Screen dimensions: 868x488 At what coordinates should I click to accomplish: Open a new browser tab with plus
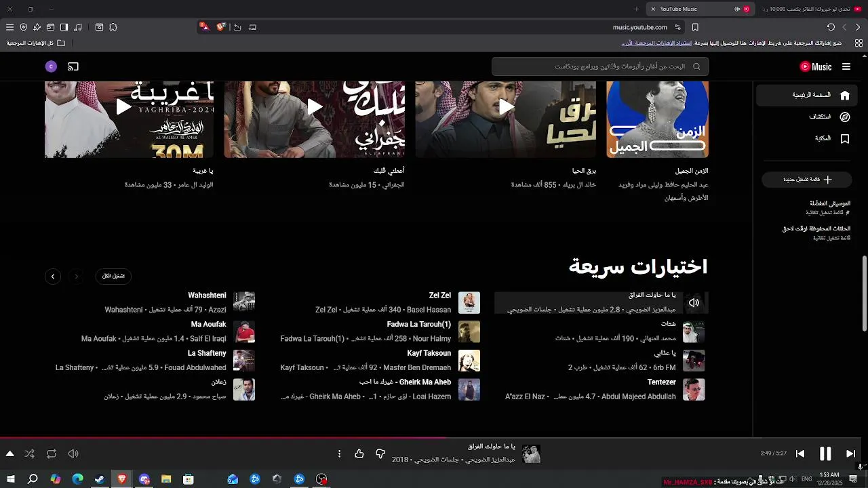[636, 9]
